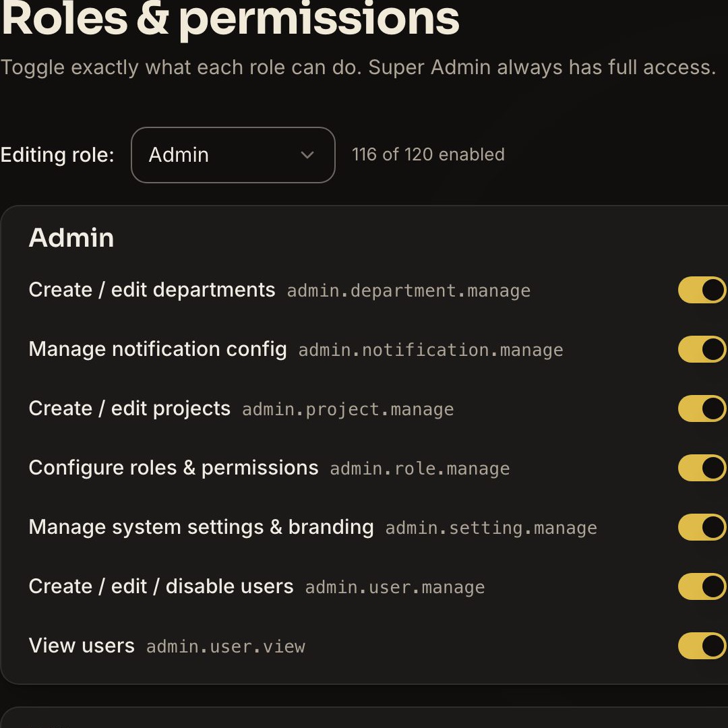The width and height of the screenshot is (728, 728).
Task: Toggle the View users permission
Action: tap(703, 646)
